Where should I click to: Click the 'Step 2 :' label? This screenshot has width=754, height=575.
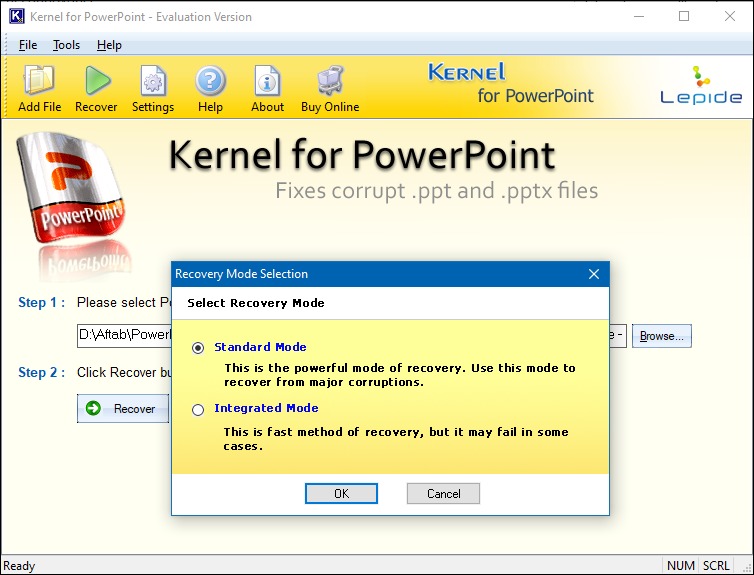41,372
